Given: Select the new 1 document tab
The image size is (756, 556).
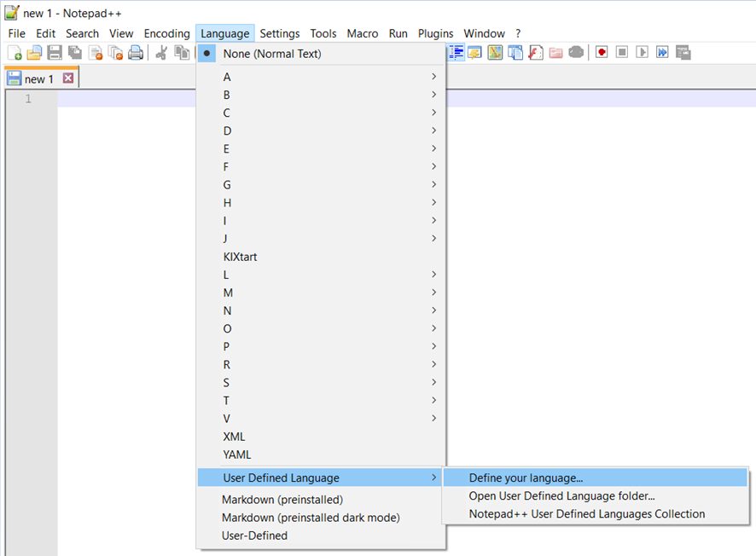Looking at the screenshot, I should pos(42,78).
